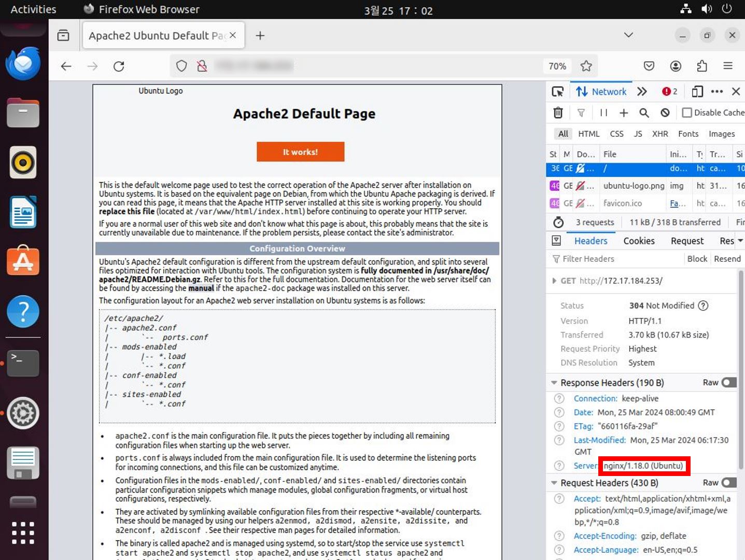This screenshot has height=560, width=745.
Task: Toggle Raw view for Response Headers
Action: 729,382
